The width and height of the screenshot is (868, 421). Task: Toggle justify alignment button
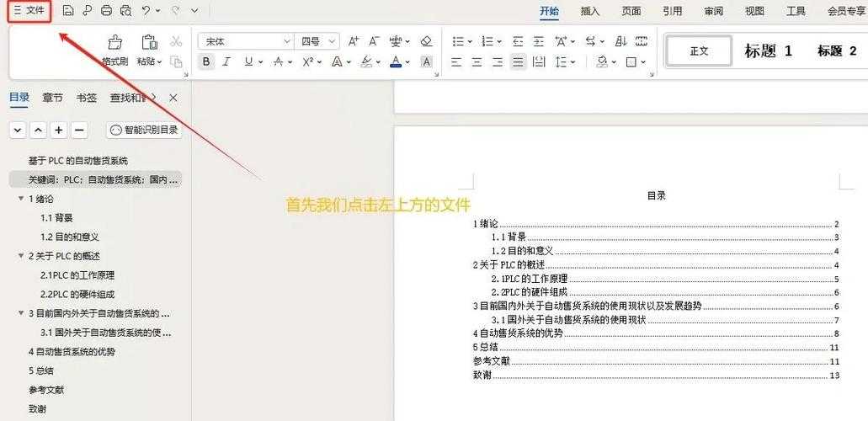[518, 62]
